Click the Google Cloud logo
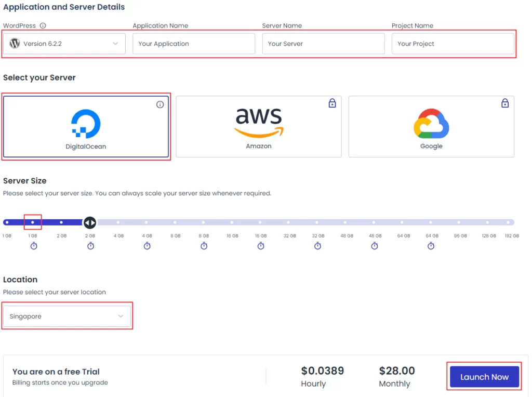 coord(431,124)
